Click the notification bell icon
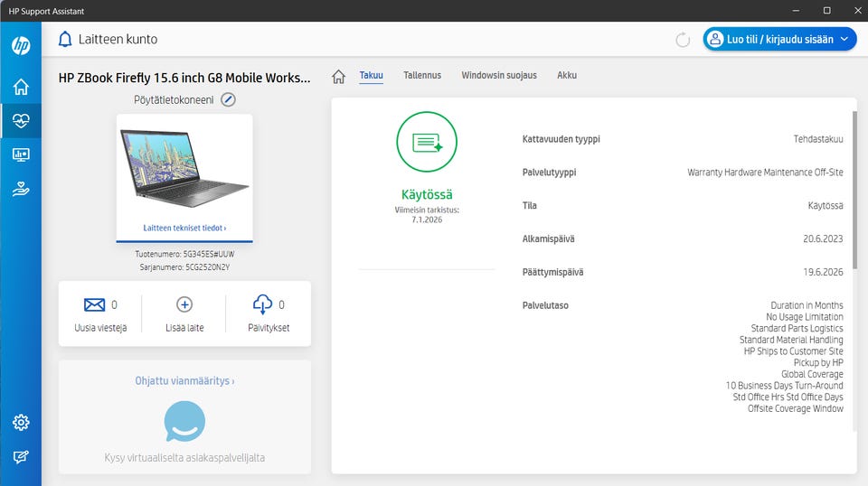 pos(65,40)
